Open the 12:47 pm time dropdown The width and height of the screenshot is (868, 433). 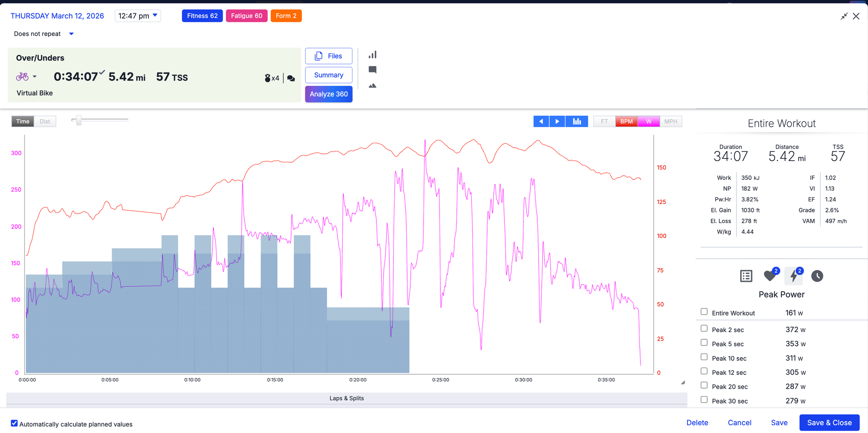138,16
